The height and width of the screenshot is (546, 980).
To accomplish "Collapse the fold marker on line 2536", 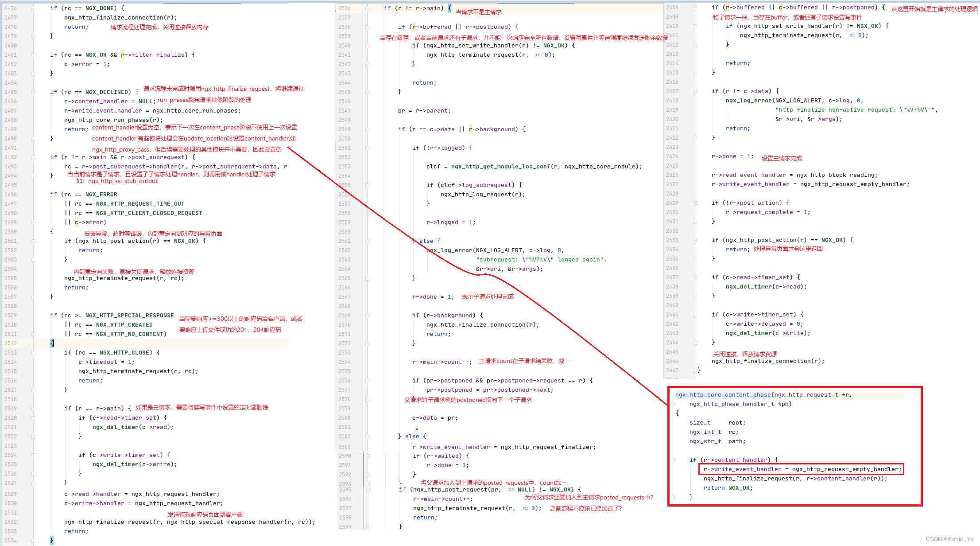I will point(367,8).
